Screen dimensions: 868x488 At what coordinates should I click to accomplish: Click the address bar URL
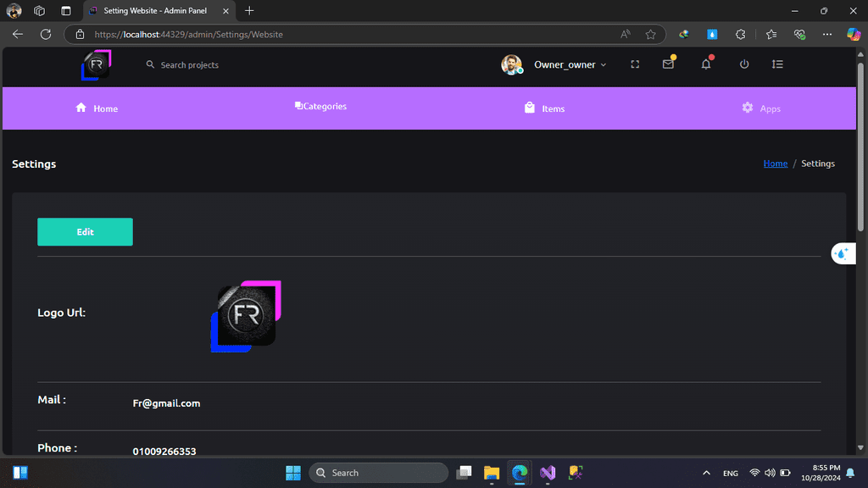(x=189, y=34)
